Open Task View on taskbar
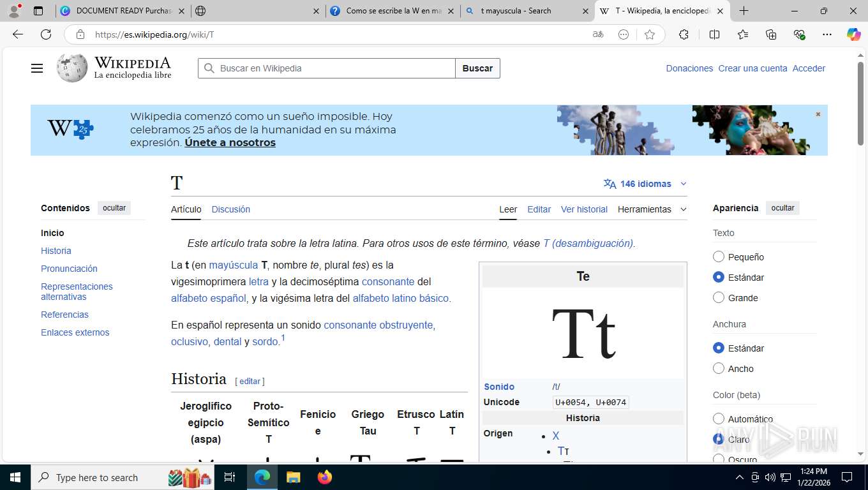This screenshot has width=868, height=490. (x=230, y=477)
